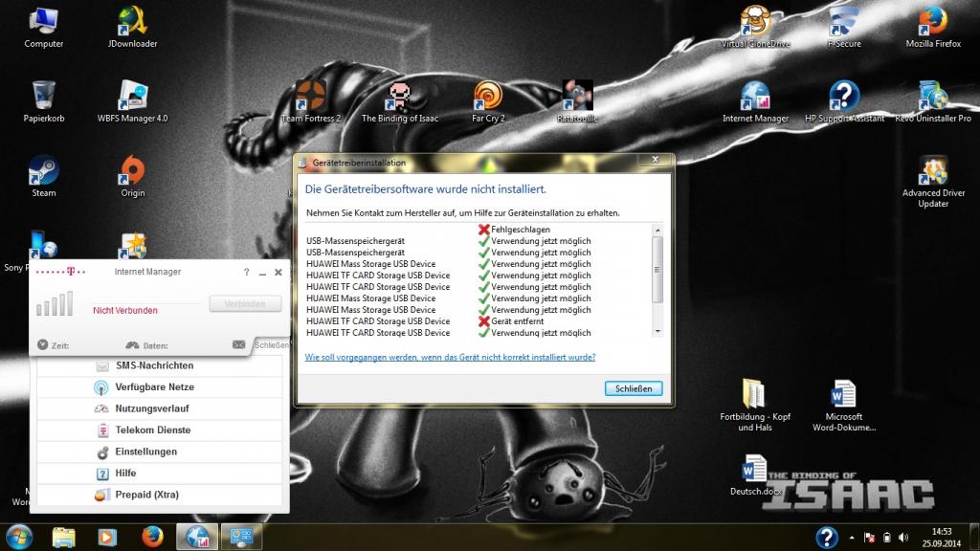The height and width of the screenshot is (551, 980).
Task: Click the device list scrollbar up arrow
Action: coord(657,231)
